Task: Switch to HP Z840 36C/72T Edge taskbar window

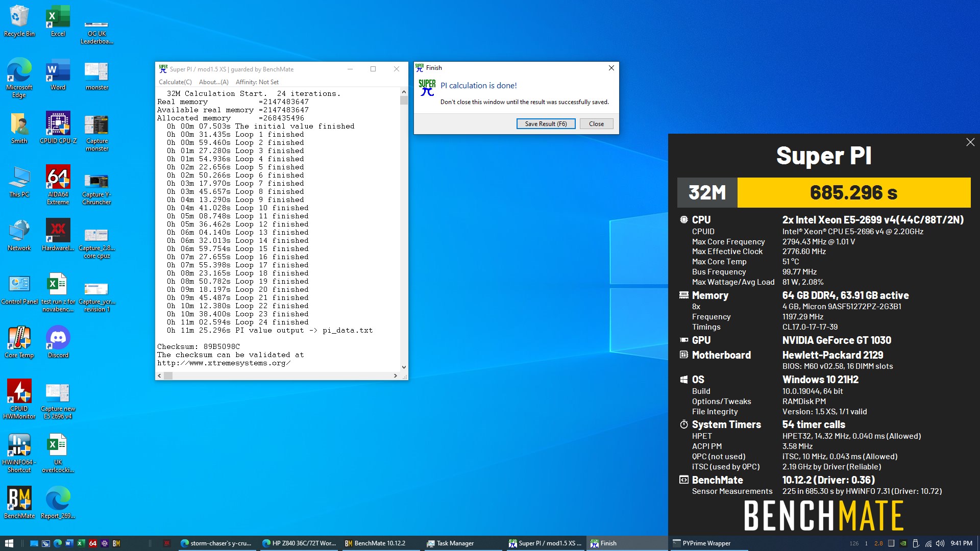Action: 299,543
